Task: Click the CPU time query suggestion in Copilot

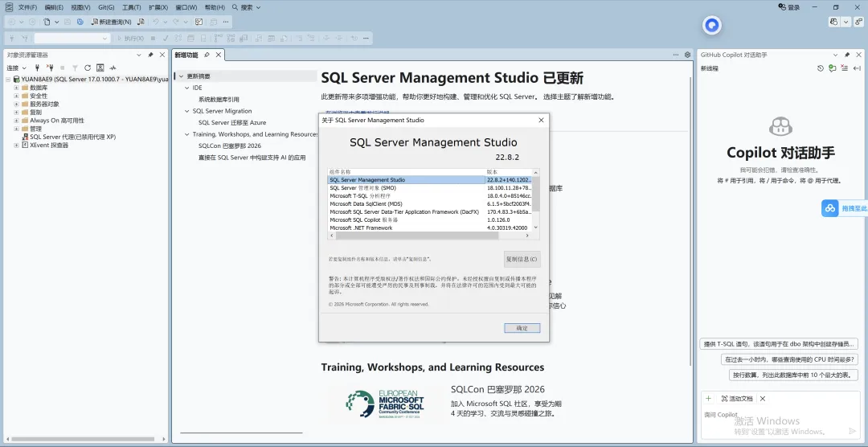Action: pyautogui.click(x=790, y=359)
